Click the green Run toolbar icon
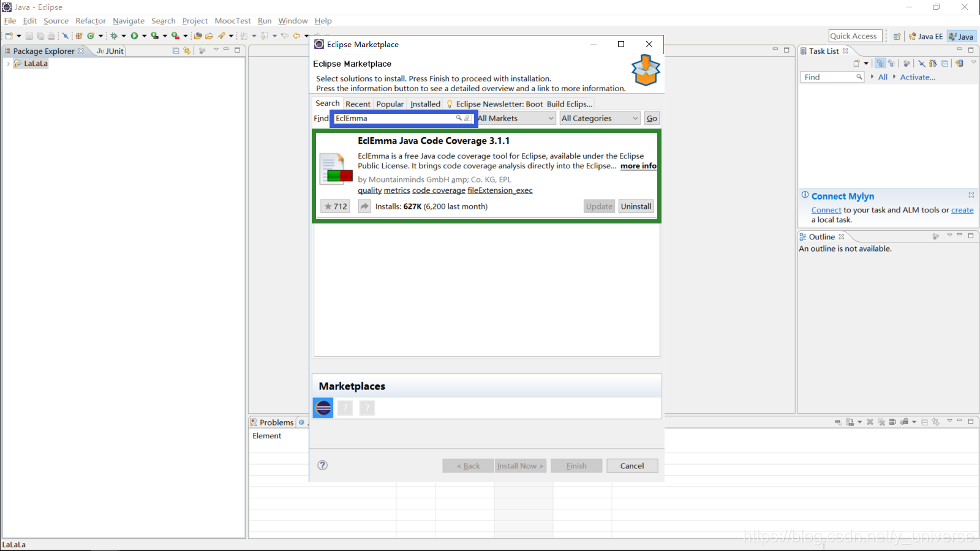980x551 pixels. [x=134, y=36]
